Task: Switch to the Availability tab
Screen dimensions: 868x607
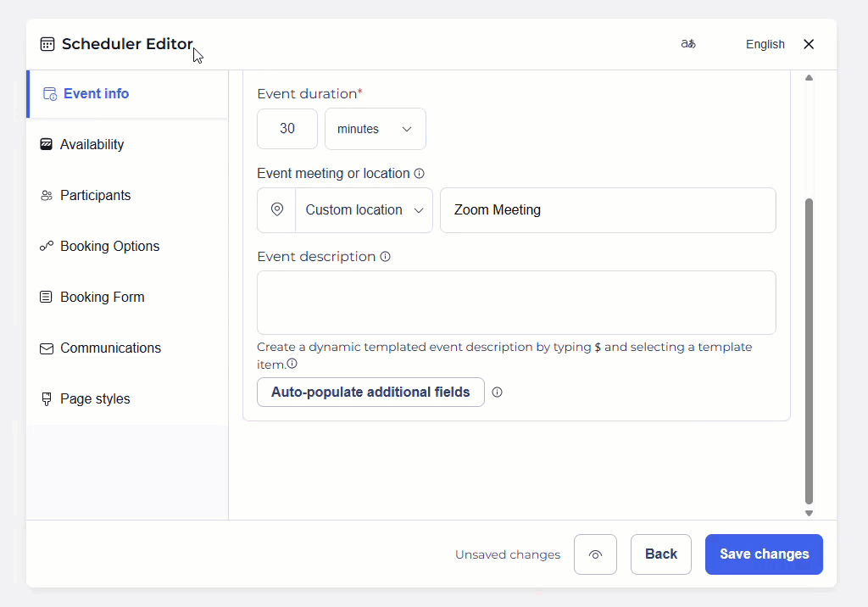Action: pos(92,145)
